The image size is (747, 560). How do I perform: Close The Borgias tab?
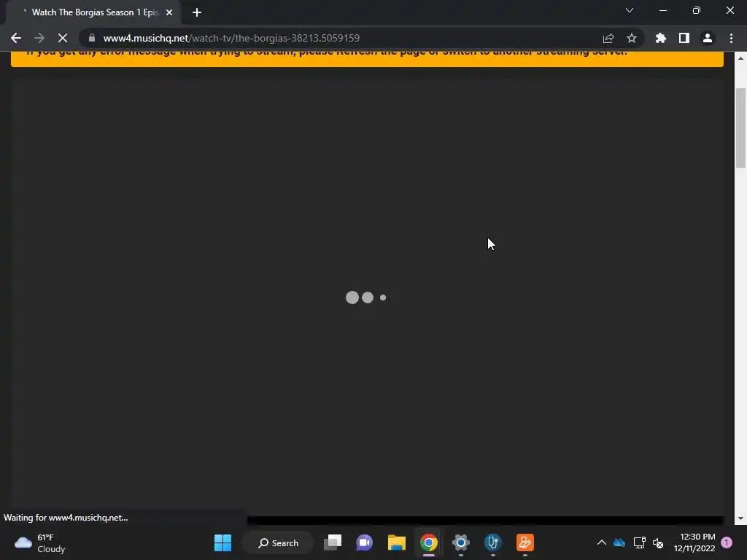point(169,12)
